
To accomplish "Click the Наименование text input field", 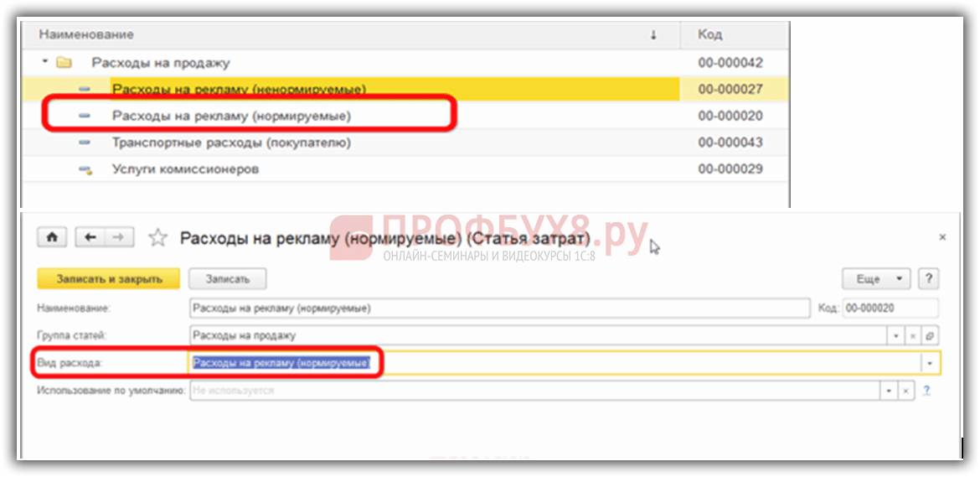I will click(499, 308).
